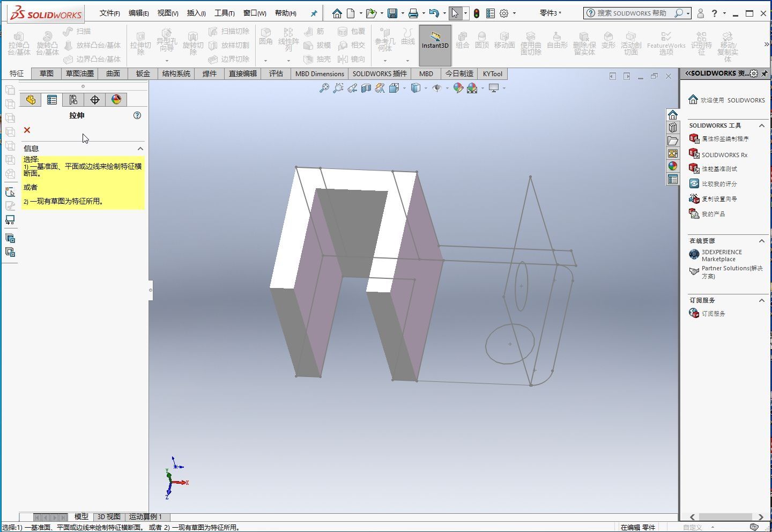The image size is (772, 532).
Task: Collapse the SOLIDWORKS 工具 section
Action: click(761, 125)
